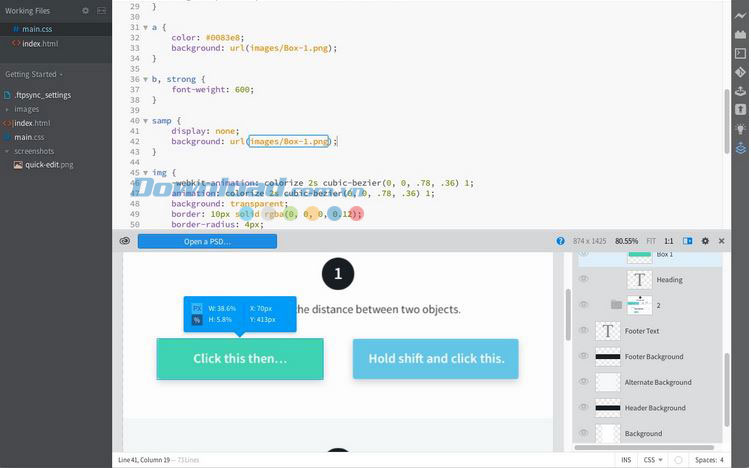Image resolution: width=751 pixels, height=468 pixels.
Task: Switch to index.html in Working Files
Action: [40, 44]
